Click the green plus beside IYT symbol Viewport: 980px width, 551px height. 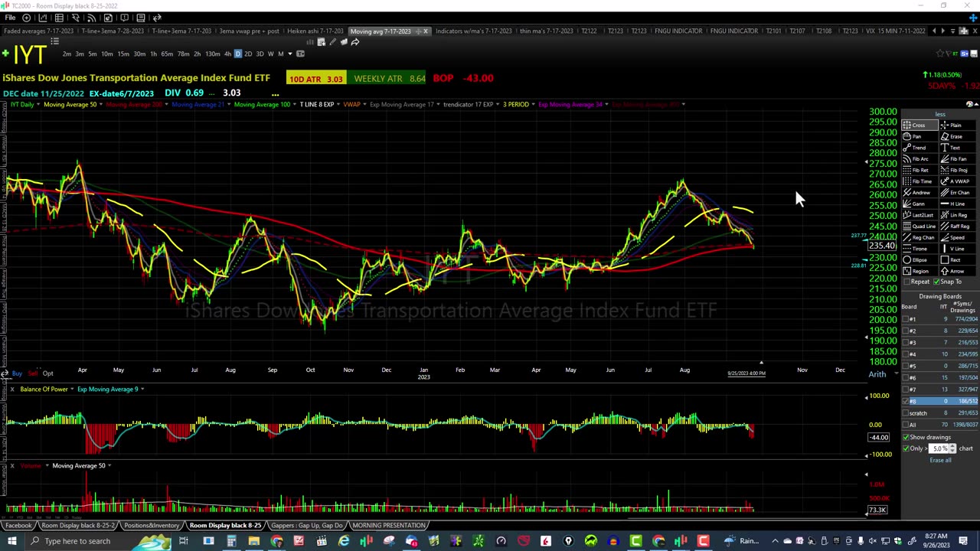click(5, 54)
